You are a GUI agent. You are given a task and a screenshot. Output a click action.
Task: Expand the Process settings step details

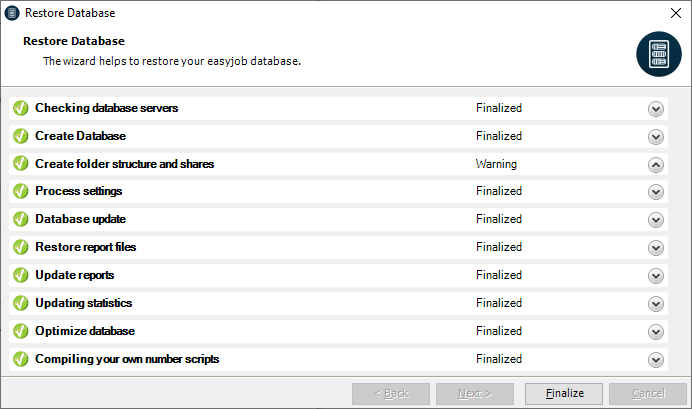tap(656, 193)
